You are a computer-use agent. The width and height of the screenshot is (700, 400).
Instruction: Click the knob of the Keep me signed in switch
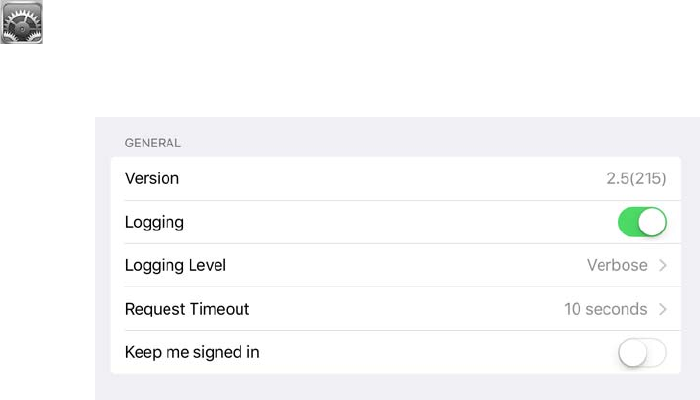pyautogui.click(x=633, y=352)
